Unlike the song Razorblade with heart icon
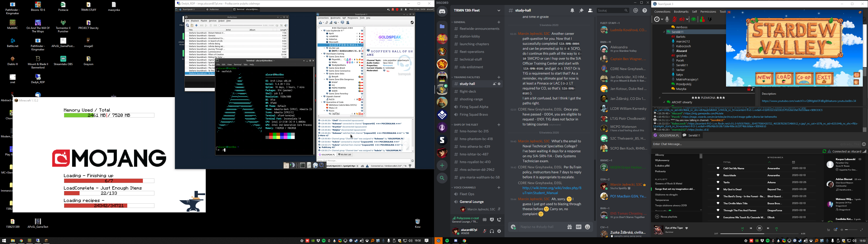Screen dimensions: 868x244 [718, 176]
